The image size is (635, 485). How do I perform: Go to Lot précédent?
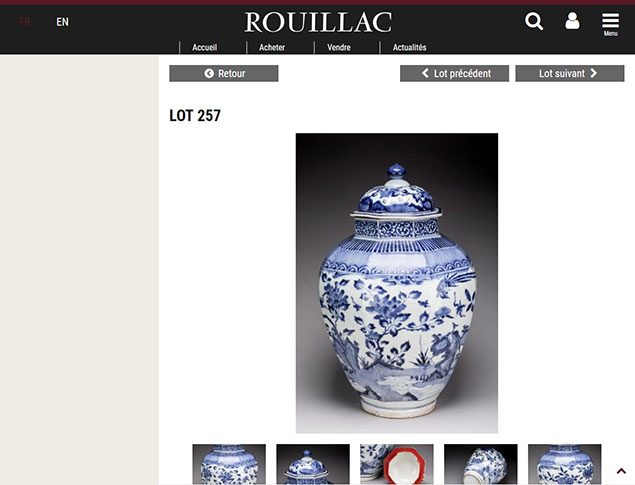[x=454, y=73]
